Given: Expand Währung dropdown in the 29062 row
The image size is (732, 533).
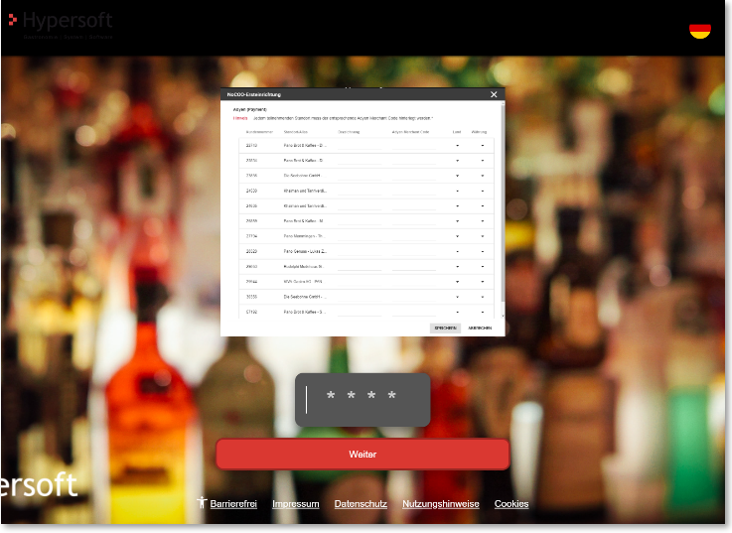Looking at the screenshot, I should pyautogui.click(x=482, y=266).
